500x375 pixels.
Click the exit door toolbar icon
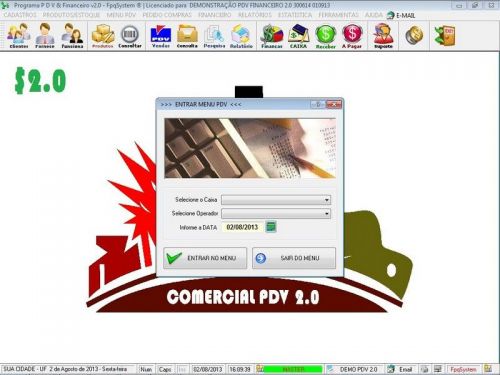[x=445, y=35]
